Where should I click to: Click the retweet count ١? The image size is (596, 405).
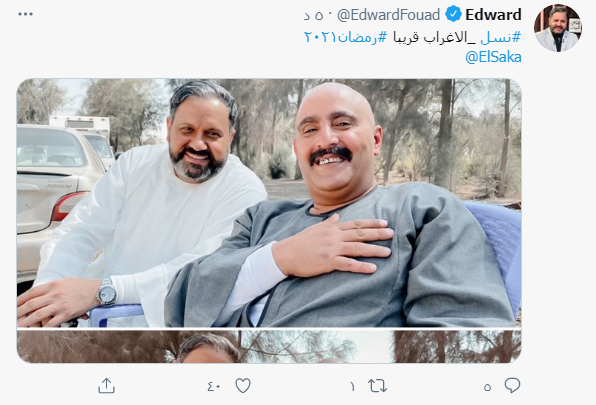pos(352,387)
